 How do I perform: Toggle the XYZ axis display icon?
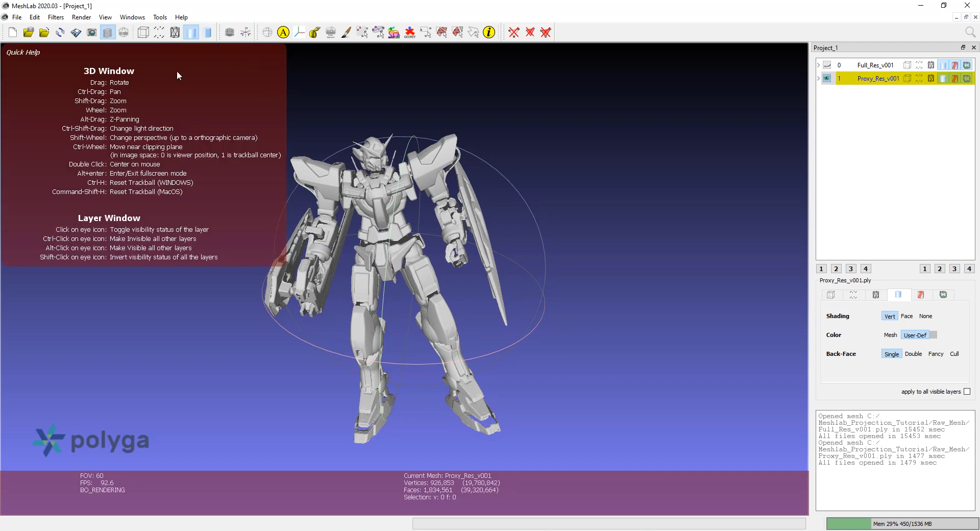(246, 33)
